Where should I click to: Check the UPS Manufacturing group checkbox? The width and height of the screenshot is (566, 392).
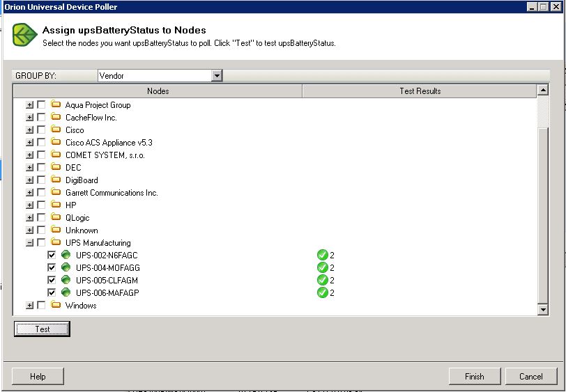41,242
